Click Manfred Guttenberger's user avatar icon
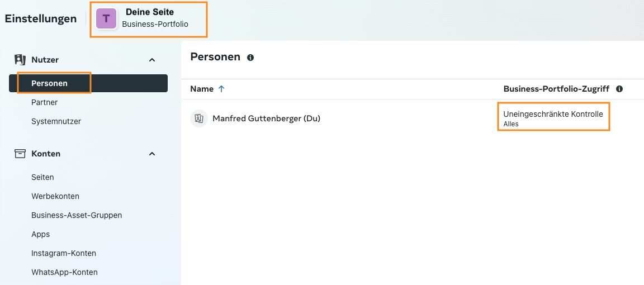This screenshot has height=285, width=644. (199, 118)
